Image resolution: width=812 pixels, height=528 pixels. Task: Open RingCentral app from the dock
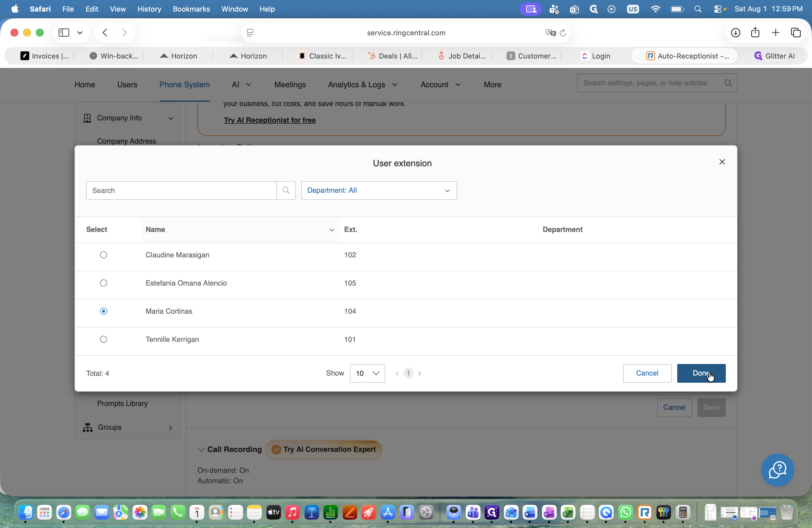pos(644,512)
